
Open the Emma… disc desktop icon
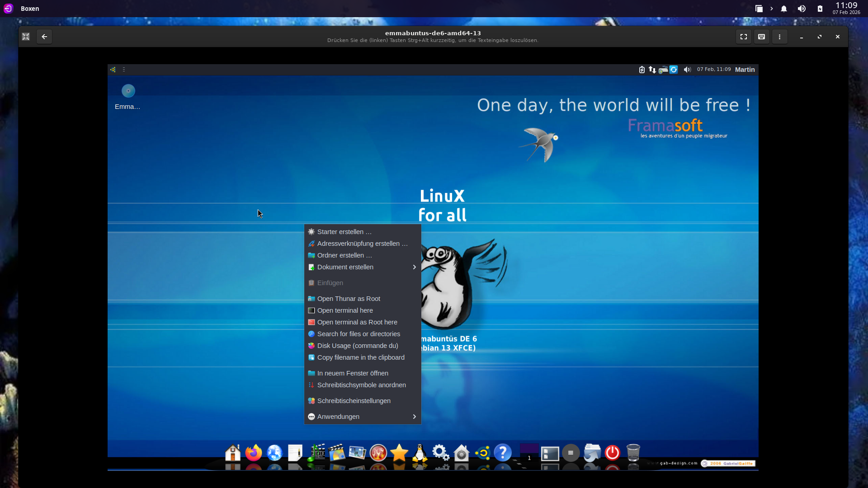pos(128,91)
